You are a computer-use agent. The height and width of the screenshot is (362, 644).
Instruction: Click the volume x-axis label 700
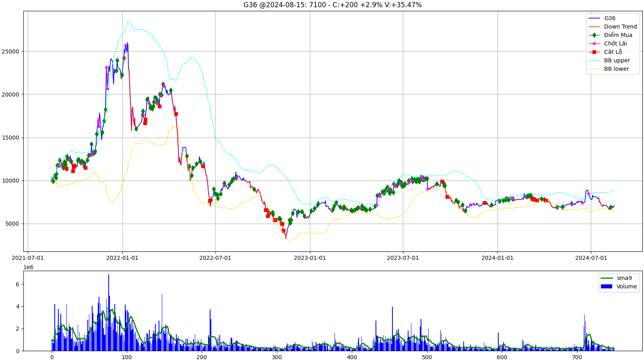point(577,357)
